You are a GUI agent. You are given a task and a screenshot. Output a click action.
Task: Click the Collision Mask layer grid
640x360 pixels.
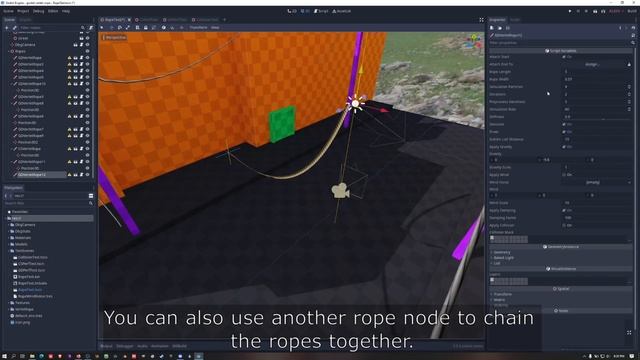(x=509, y=239)
